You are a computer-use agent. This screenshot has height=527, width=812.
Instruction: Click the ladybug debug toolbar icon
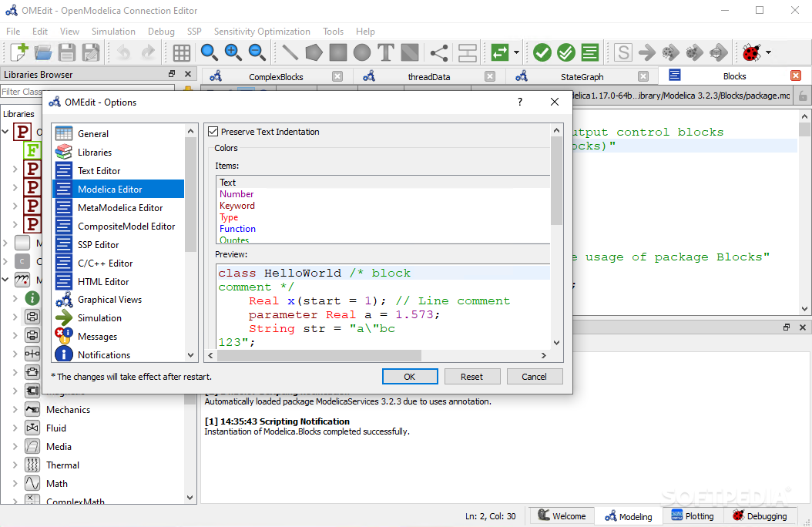pyautogui.click(x=751, y=52)
